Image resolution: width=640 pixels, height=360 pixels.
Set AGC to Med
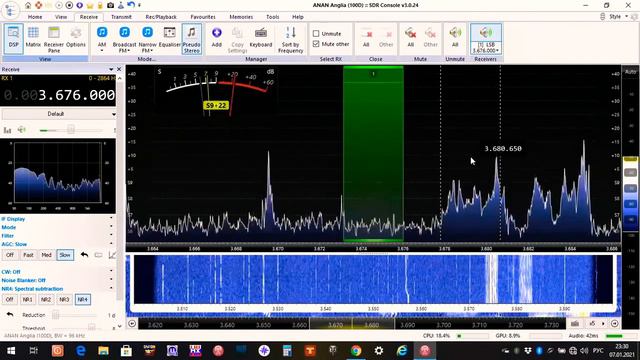[46, 255]
